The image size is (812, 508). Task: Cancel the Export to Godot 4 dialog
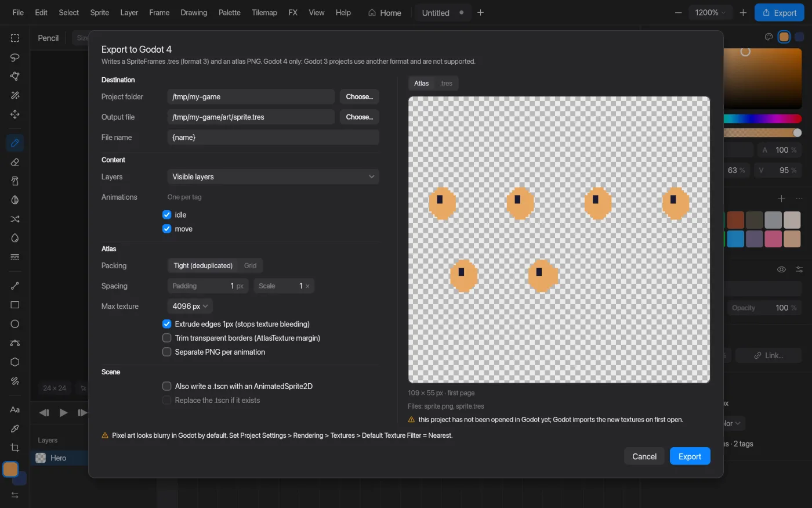(x=644, y=456)
